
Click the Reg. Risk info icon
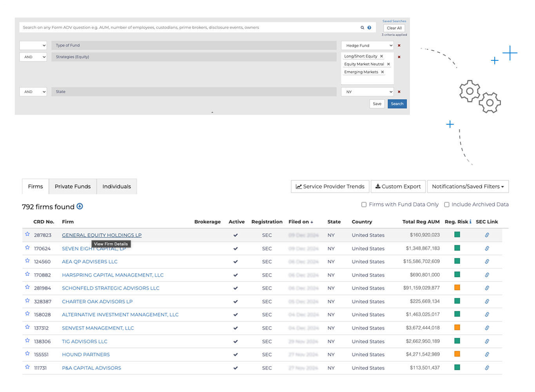tap(470, 222)
